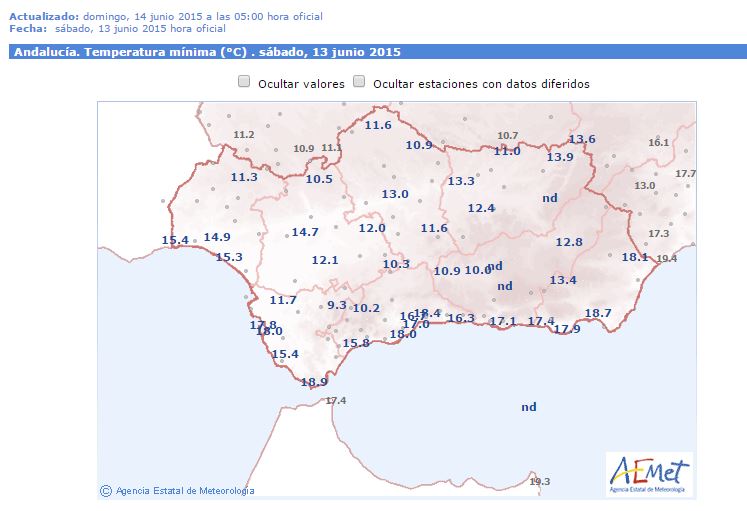Click the 9.3 temperature station marker
The image size is (747, 511).
337,305
